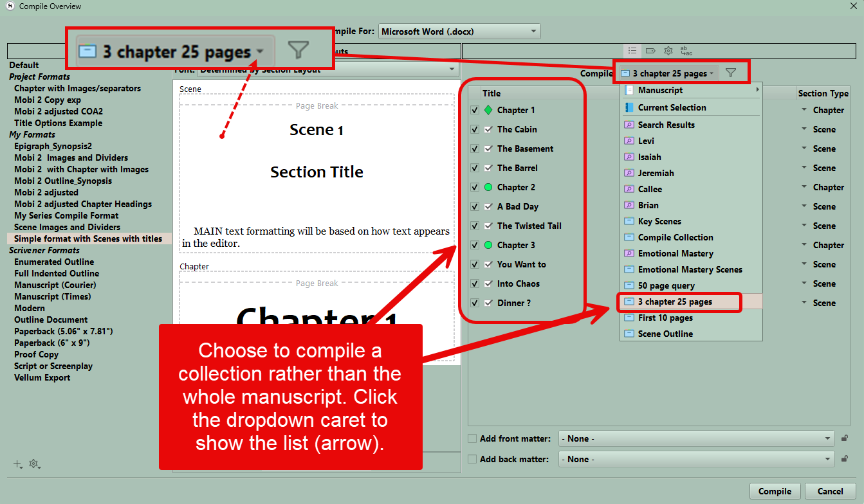Viewport: 864px width, 504px height.
Task: Open the metadata tag tab icon
Action: tap(650, 51)
